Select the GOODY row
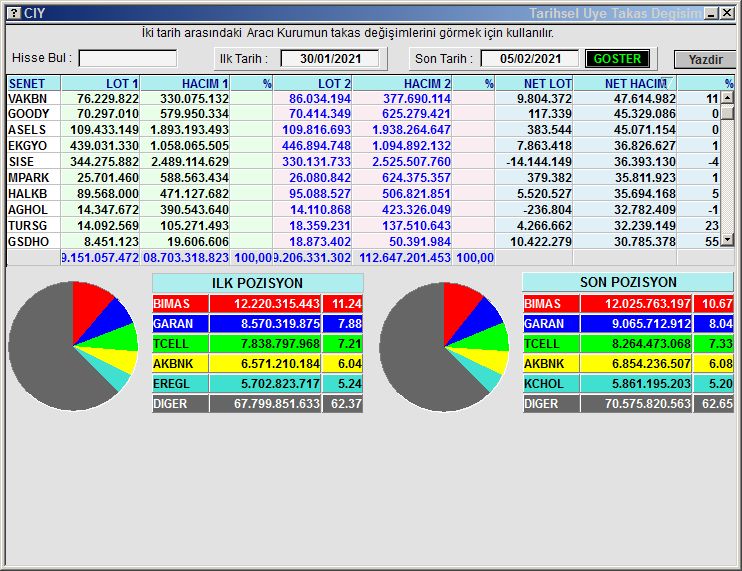 point(363,114)
